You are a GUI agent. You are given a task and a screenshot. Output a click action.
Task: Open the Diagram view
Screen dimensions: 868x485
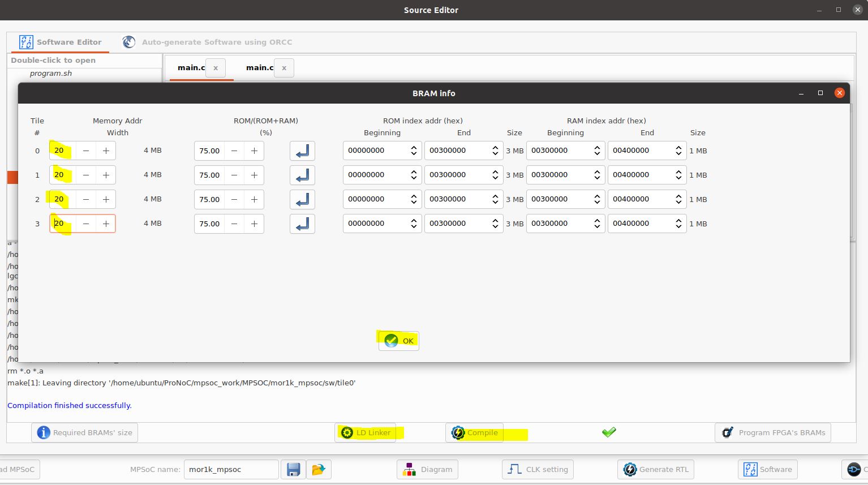[428, 469]
